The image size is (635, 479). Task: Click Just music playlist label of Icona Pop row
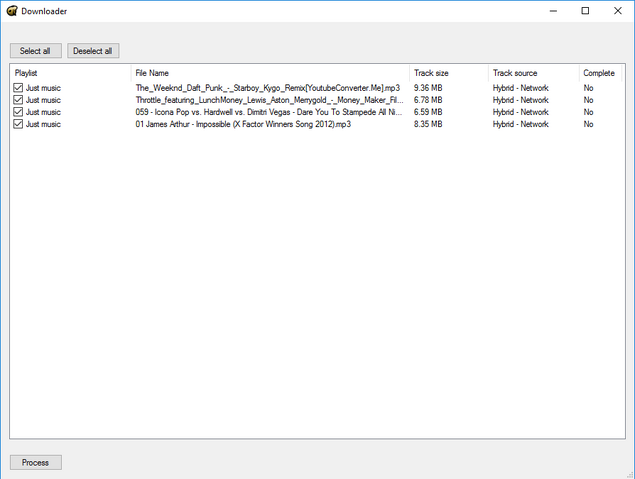[43, 112]
